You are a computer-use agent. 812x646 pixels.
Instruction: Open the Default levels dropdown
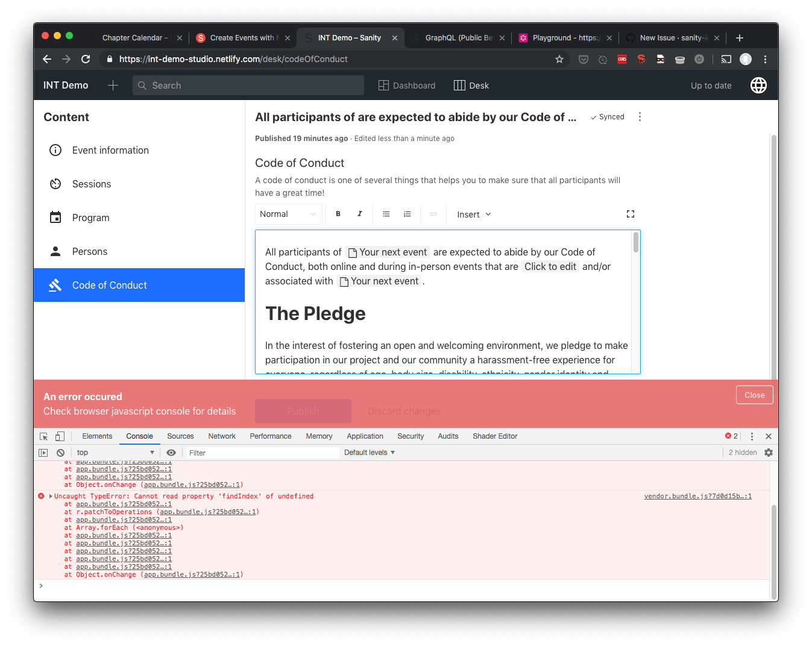click(370, 453)
